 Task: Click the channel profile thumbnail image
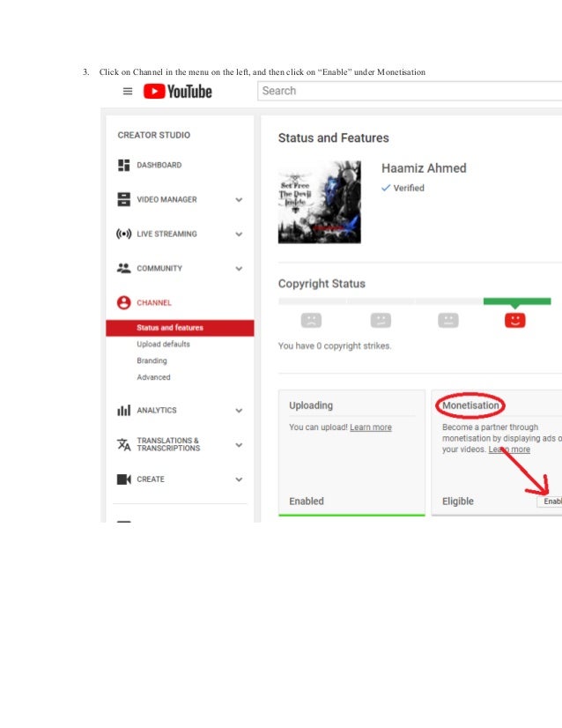[319, 202]
